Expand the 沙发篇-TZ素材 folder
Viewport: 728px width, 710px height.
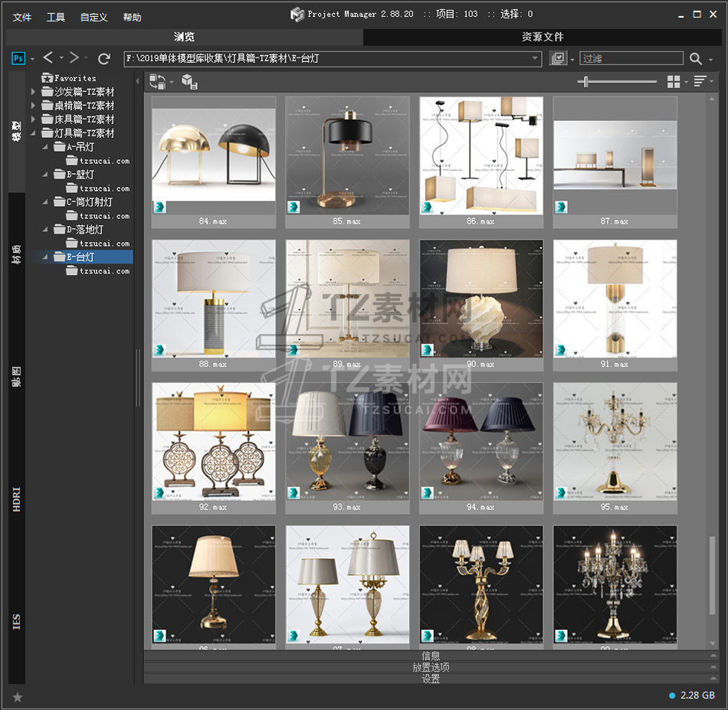[x=33, y=92]
